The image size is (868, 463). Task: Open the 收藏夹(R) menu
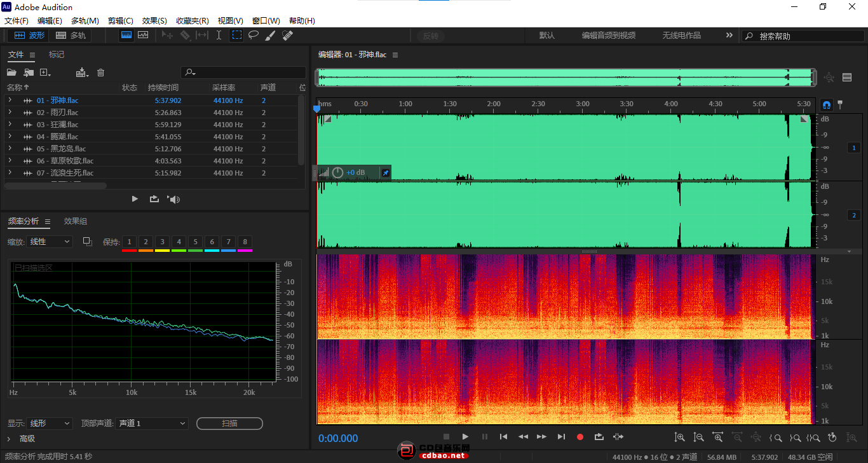click(193, 20)
